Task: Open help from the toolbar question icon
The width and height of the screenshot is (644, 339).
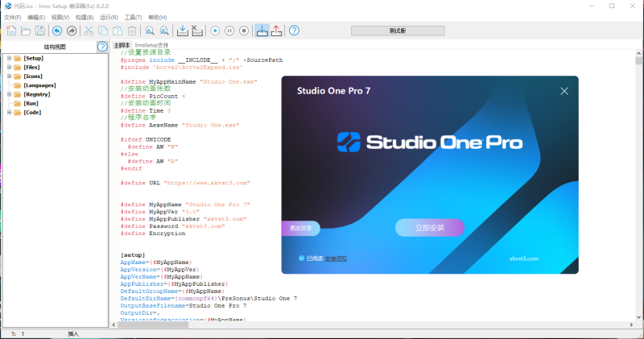Action: 294,31
